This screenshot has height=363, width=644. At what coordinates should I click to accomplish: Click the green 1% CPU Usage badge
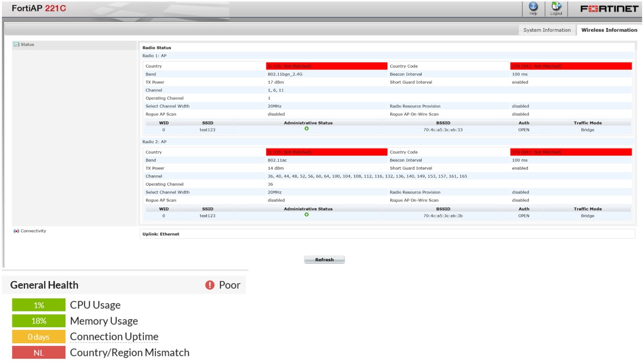coord(39,305)
